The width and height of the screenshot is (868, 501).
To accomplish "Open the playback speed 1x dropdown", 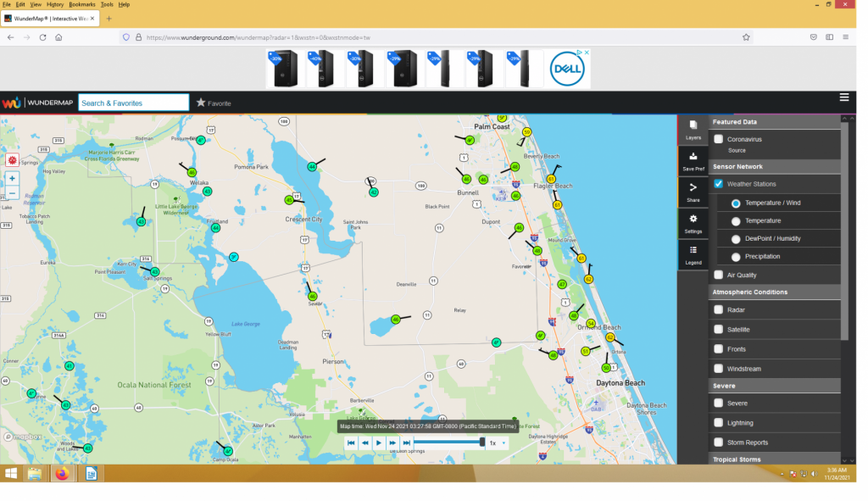I will coord(498,443).
